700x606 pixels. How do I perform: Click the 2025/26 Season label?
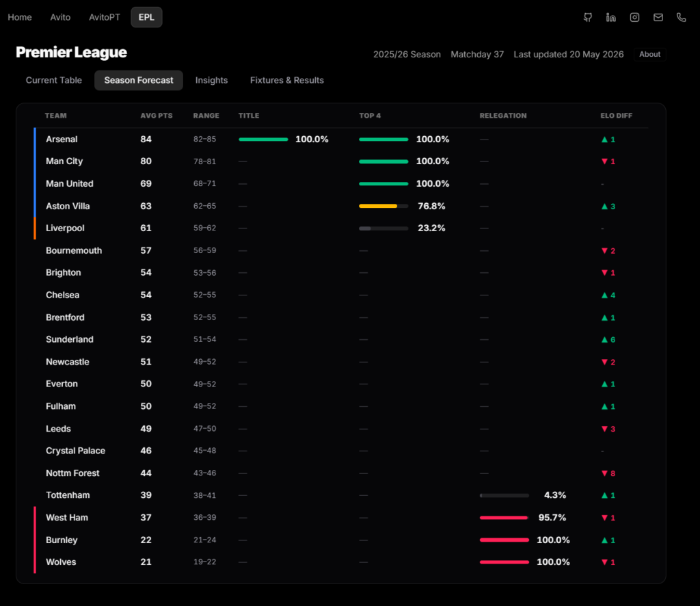pos(407,55)
